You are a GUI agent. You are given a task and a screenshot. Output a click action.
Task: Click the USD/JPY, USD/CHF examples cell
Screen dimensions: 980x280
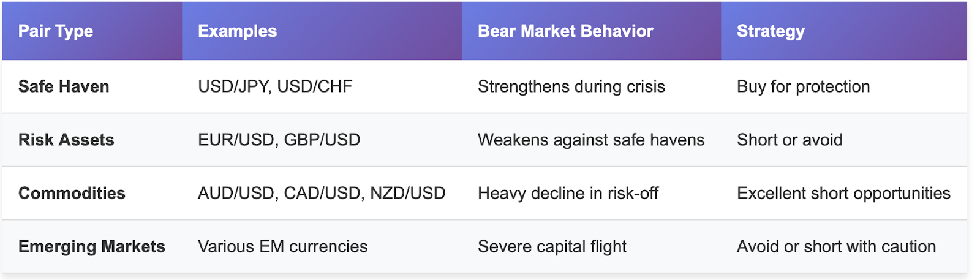275,87
